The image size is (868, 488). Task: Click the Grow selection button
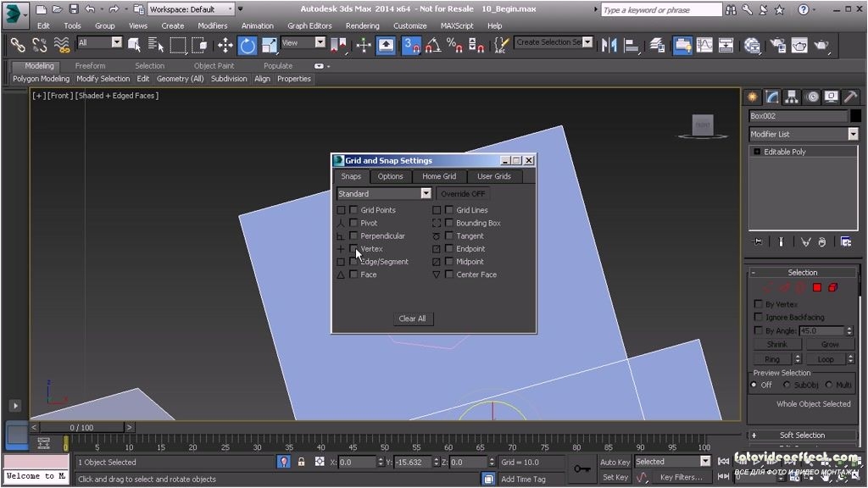click(x=830, y=344)
